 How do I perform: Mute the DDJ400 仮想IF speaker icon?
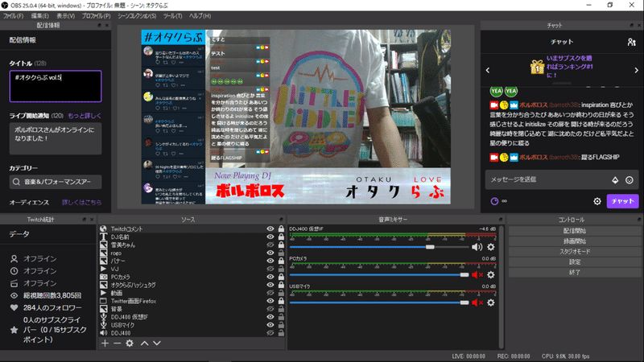(477, 247)
